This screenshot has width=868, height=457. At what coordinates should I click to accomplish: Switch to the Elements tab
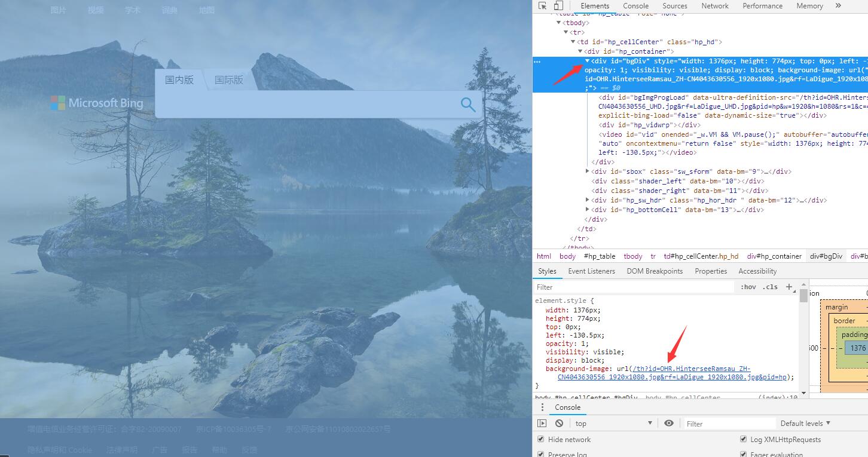click(595, 5)
